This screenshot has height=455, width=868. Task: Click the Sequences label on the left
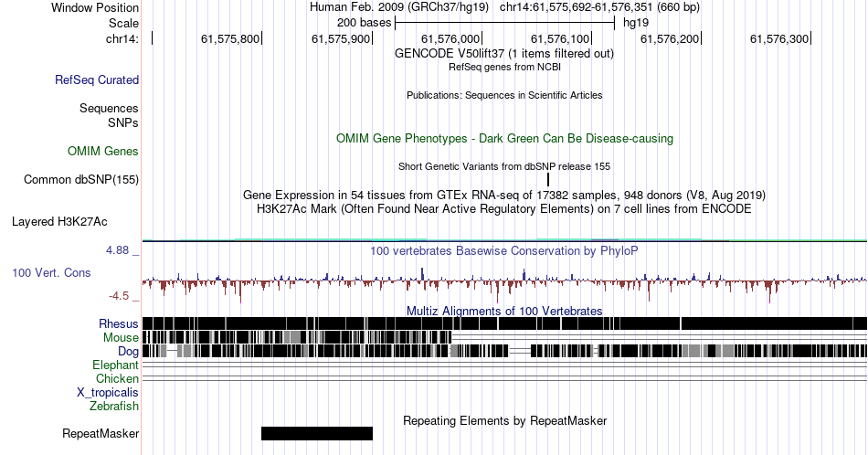[109, 108]
